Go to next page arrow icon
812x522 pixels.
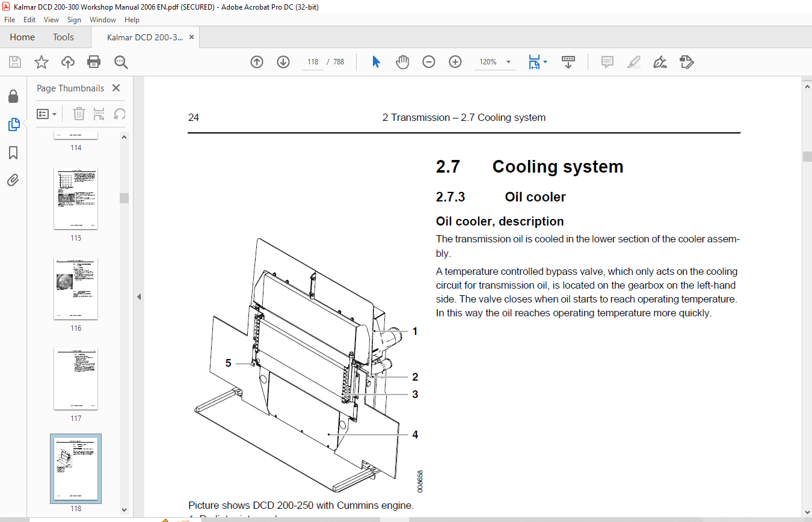pyautogui.click(x=283, y=62)
